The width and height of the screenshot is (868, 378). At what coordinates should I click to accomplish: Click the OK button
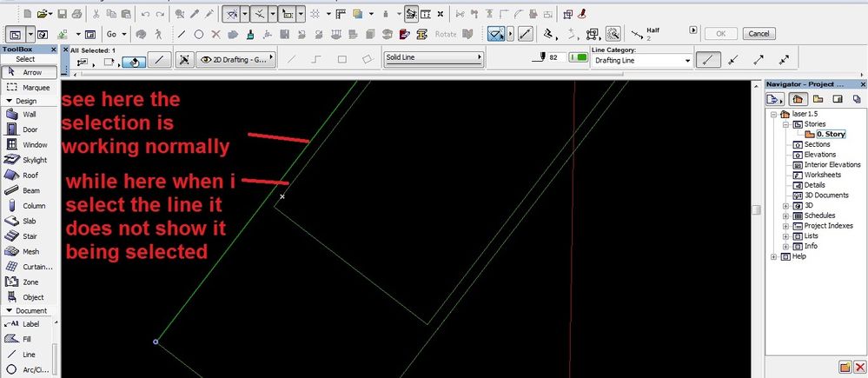(721, 34)
